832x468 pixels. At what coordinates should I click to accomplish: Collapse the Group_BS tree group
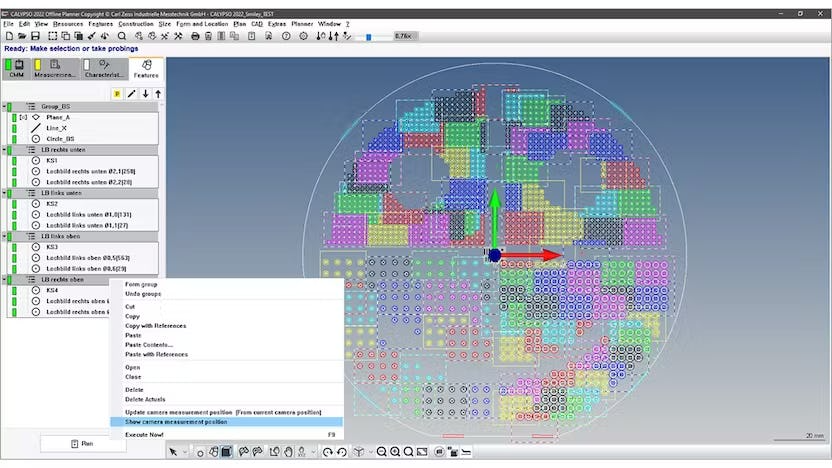point(4,107)
